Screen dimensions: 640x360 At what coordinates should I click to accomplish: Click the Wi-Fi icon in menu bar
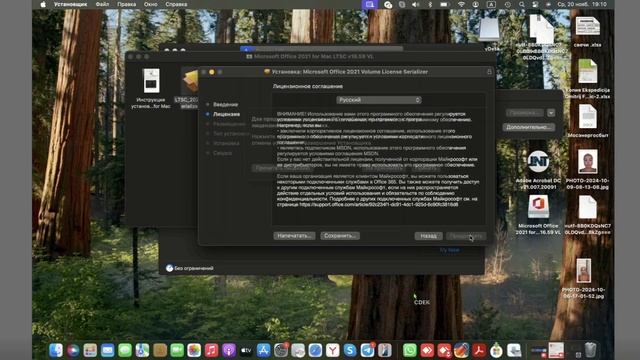click(x=461, y=4)
